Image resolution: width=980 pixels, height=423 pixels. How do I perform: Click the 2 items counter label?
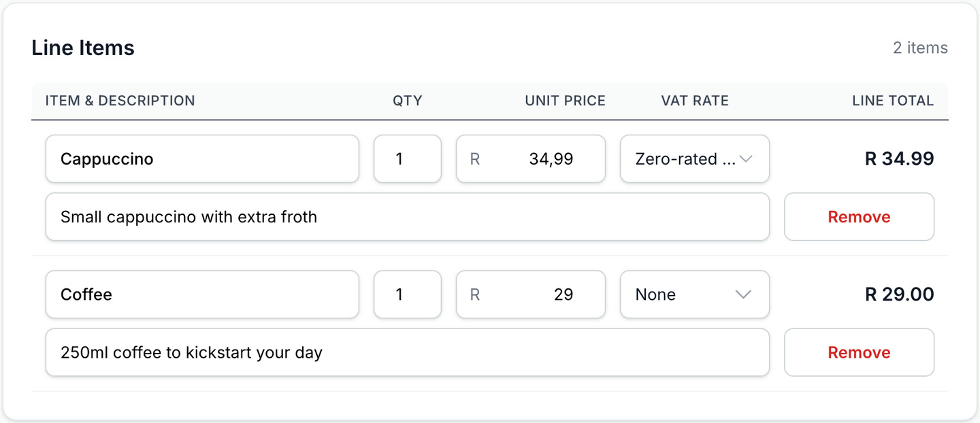point(921,48)
